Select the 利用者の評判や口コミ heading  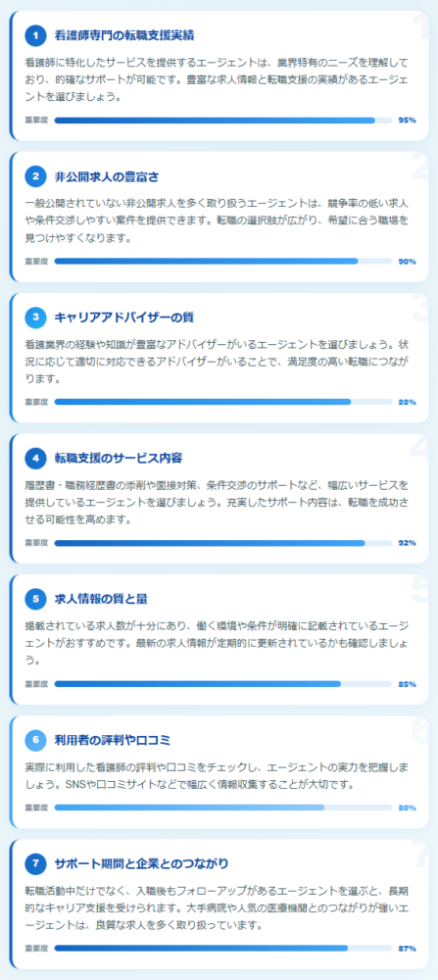[x=113, y=741]
